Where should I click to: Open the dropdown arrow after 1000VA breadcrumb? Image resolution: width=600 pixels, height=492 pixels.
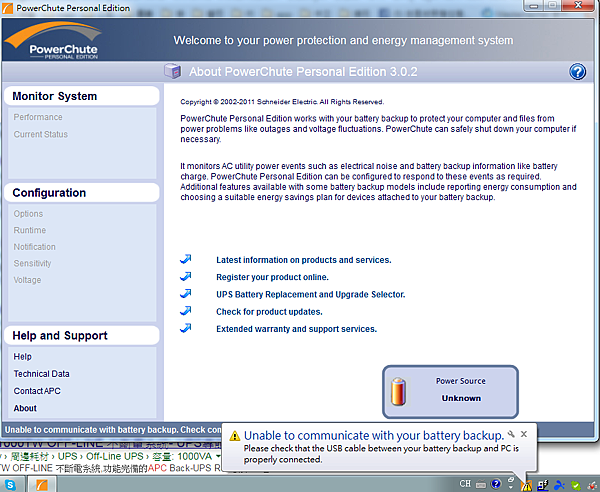218,456
